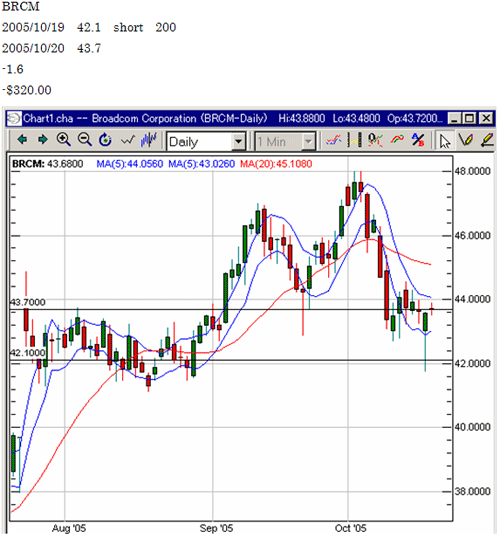Screen dimensions: 500x538
Task: Maximize the Chart1.cha window
Action: tap(469, 119)
